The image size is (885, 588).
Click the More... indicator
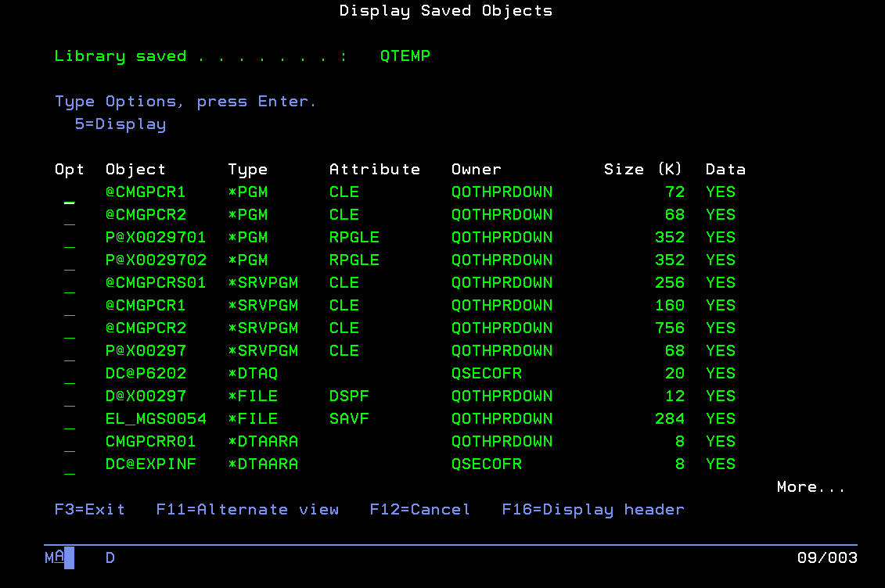(x=811, y=487)
